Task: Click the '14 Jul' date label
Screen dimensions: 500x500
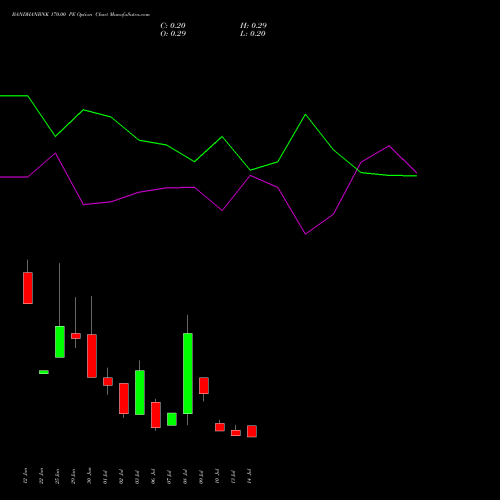Action: pyautogui.click(x=249, y=477)
